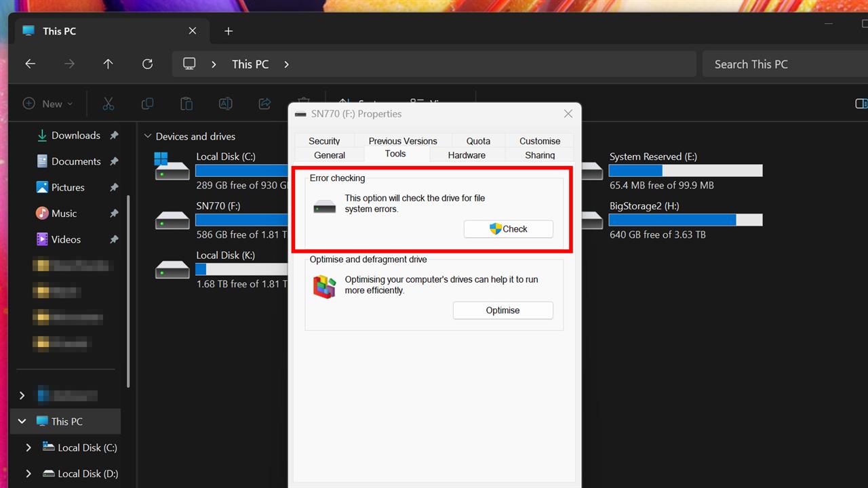
Task: Close the This PC Explorer tab
Action: pos(193,31)
